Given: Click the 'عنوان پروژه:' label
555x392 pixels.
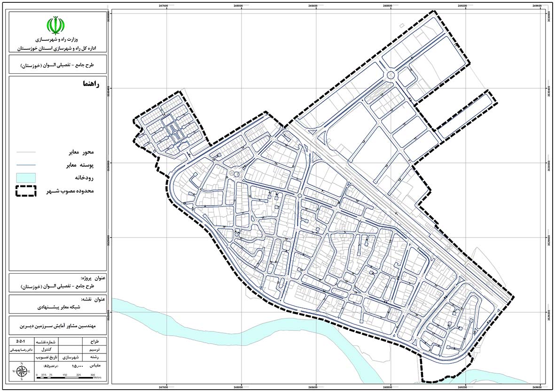Looking at the screenshot, I should [94, 279].
